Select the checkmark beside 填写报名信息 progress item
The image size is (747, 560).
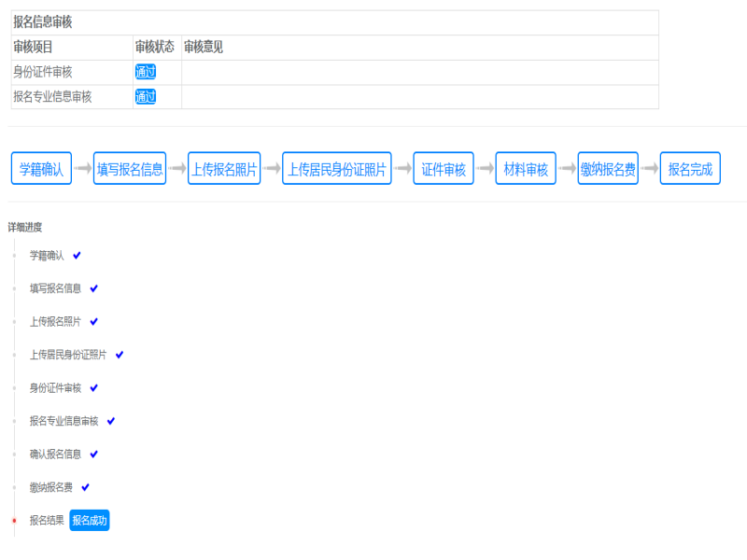(95, 287)
